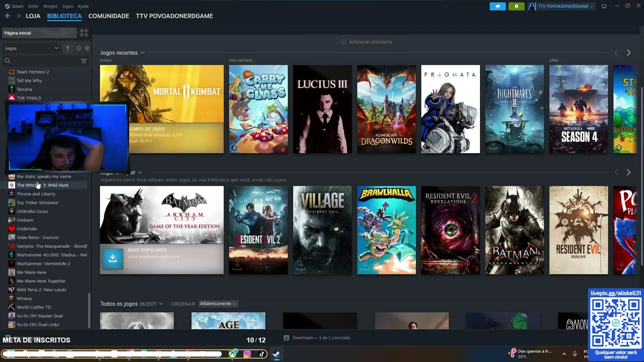Open the Carry the Glass cover

[x=258, y=109]
